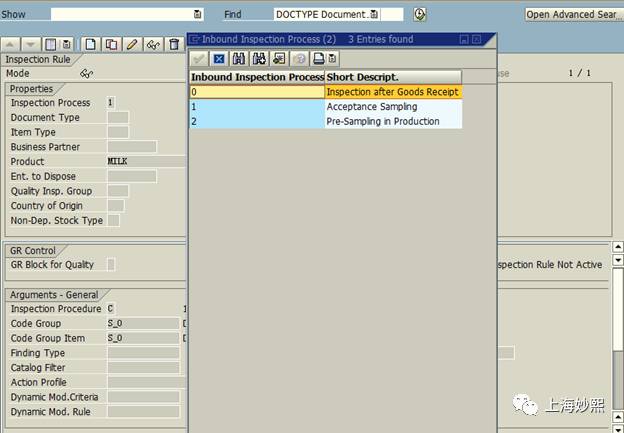624x433 pixels.
Task: Click the Open Advanced Search button
Action: coord(573,14)
